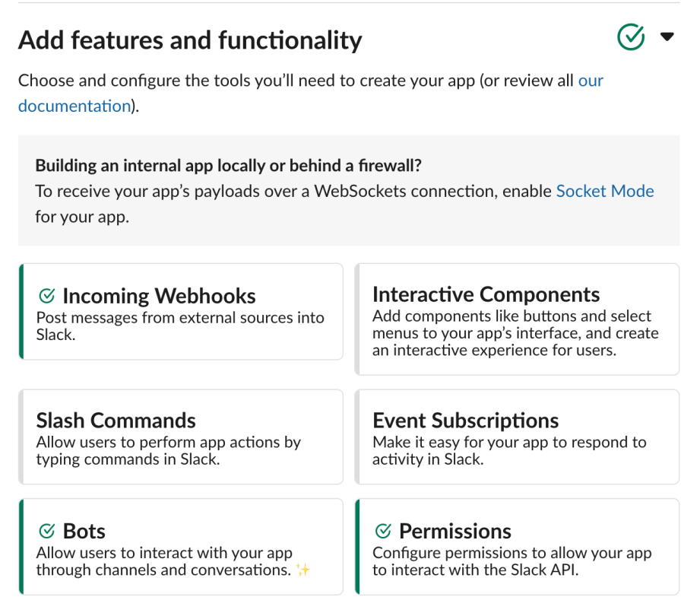Click the Incoming Webhooks checkmark icon
This screenshot has height=613, width=700.
tap(47, 295)
